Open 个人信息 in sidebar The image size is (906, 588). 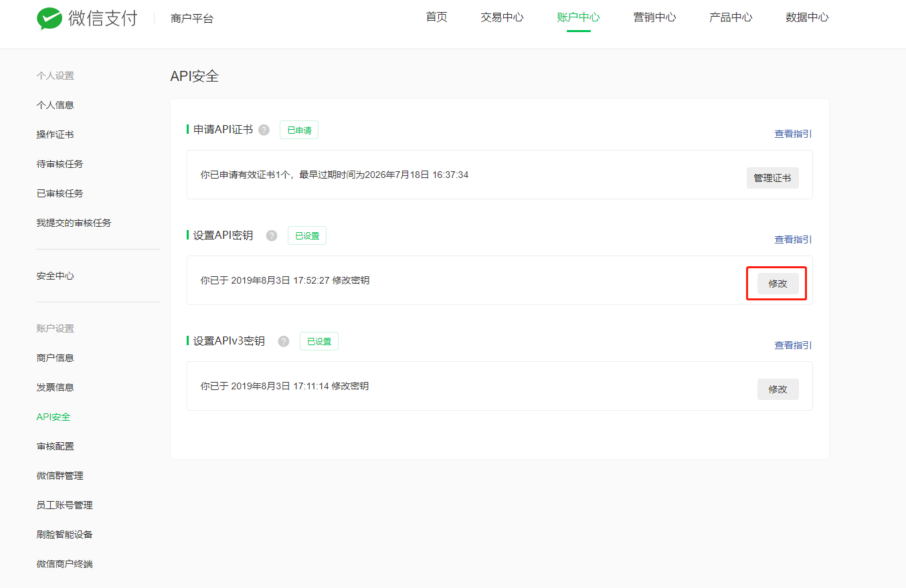55,105
